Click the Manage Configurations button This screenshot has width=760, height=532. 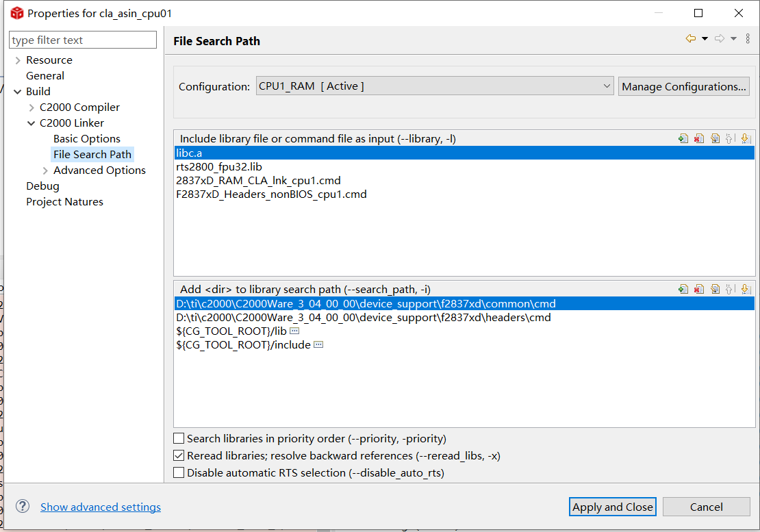pyautogui.click(x=683, y=86)
